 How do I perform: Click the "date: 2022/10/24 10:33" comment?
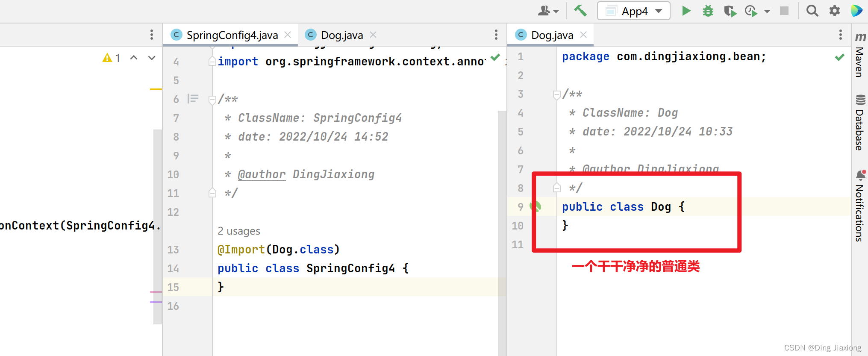pyautogui.click(x=658, y=132)
